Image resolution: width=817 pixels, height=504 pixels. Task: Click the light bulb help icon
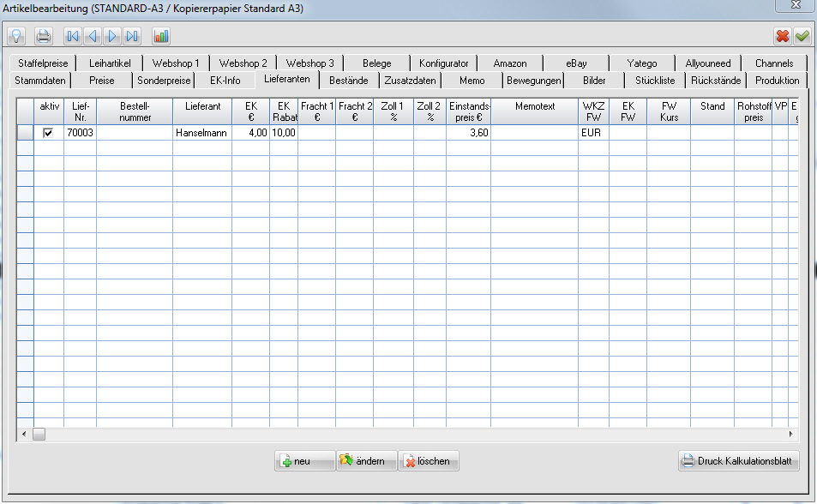click(16, 36)
